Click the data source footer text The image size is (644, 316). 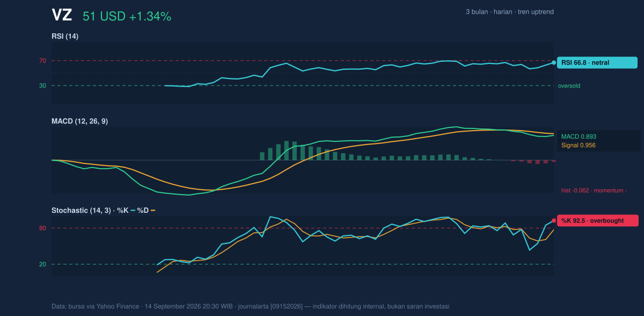(250, 306)
